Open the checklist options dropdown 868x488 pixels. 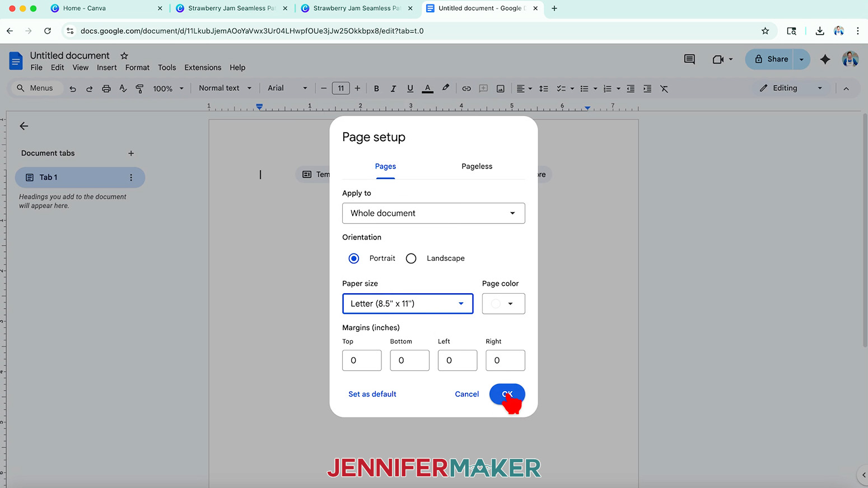(x=572, y=88)
